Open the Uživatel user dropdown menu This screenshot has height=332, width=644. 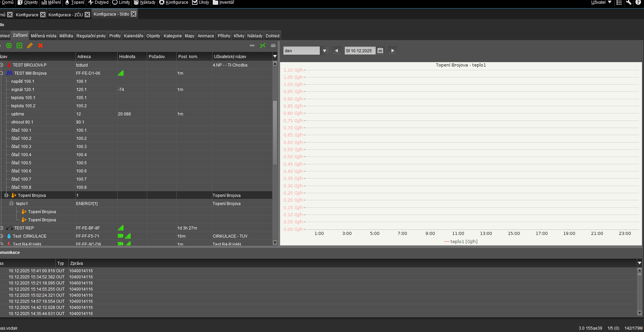tap(601, 2)
